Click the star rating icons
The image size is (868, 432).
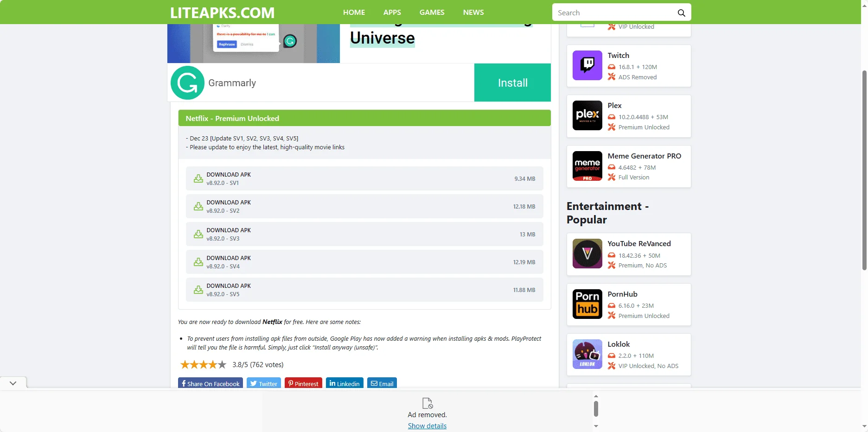[203, 365]
